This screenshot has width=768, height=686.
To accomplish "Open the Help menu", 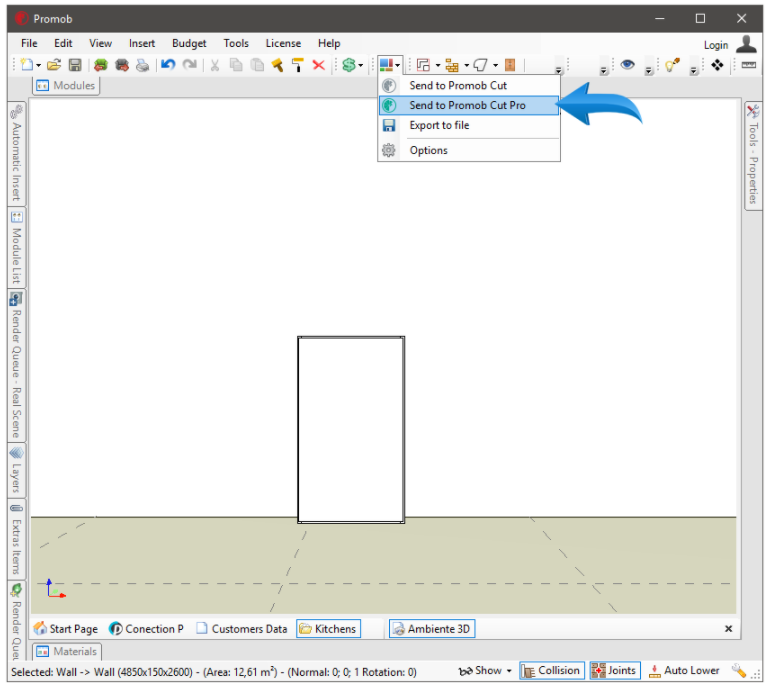I will pos(329,43).
